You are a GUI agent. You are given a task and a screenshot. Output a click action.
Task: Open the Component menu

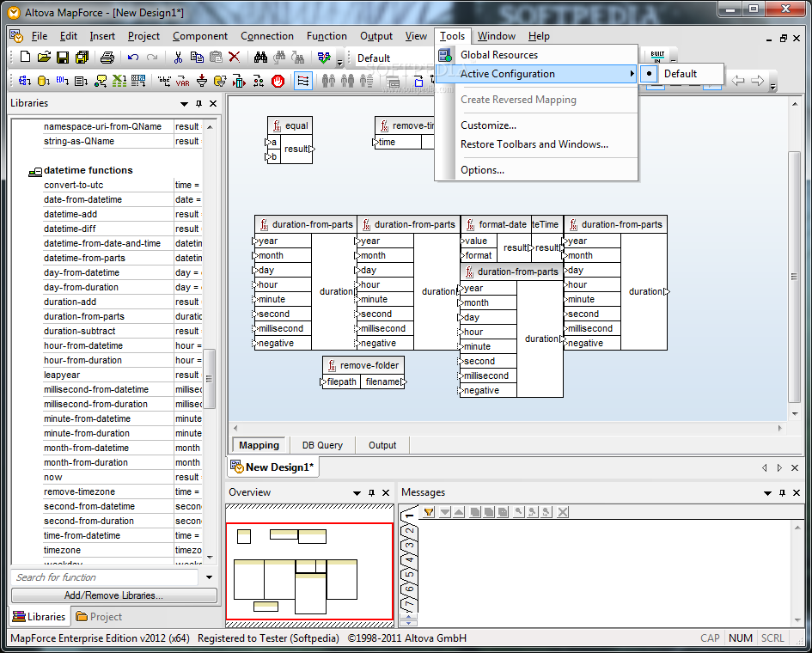click(x=200, y=36)
